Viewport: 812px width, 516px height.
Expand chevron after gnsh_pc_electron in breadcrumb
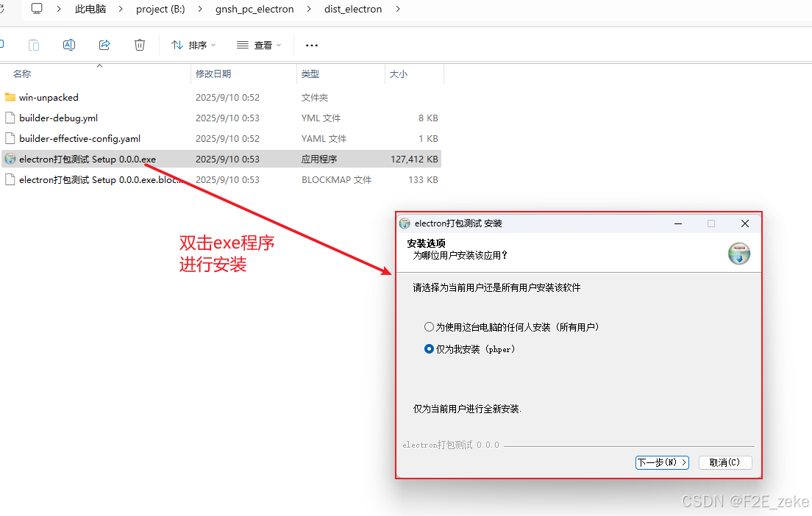(x=309, y=9)
